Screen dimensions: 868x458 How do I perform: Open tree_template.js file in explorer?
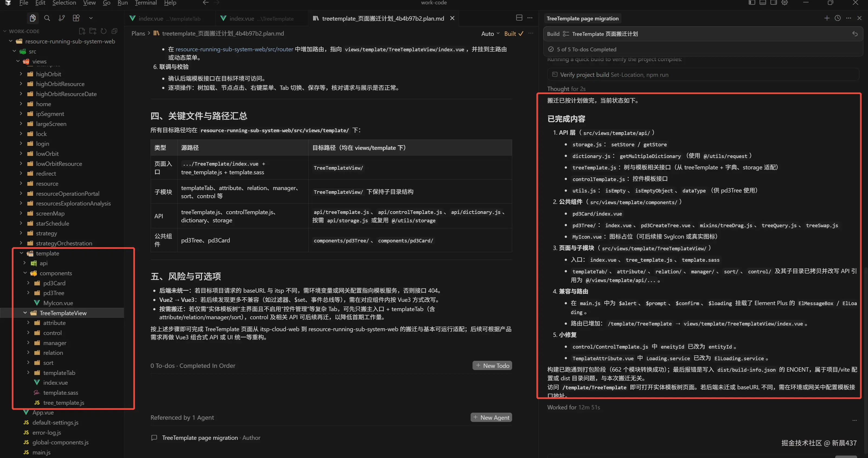63,403
